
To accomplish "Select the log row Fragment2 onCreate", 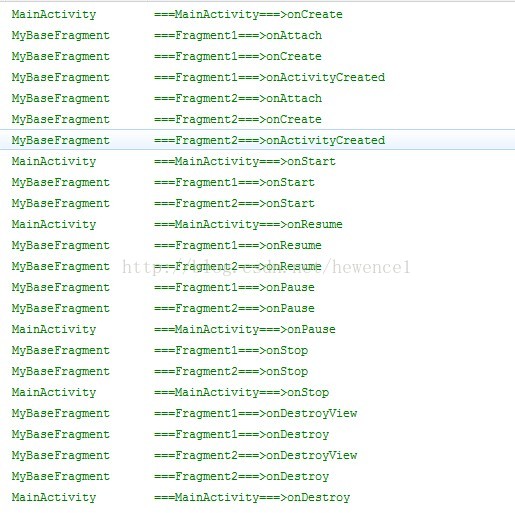I will [257, 119].
